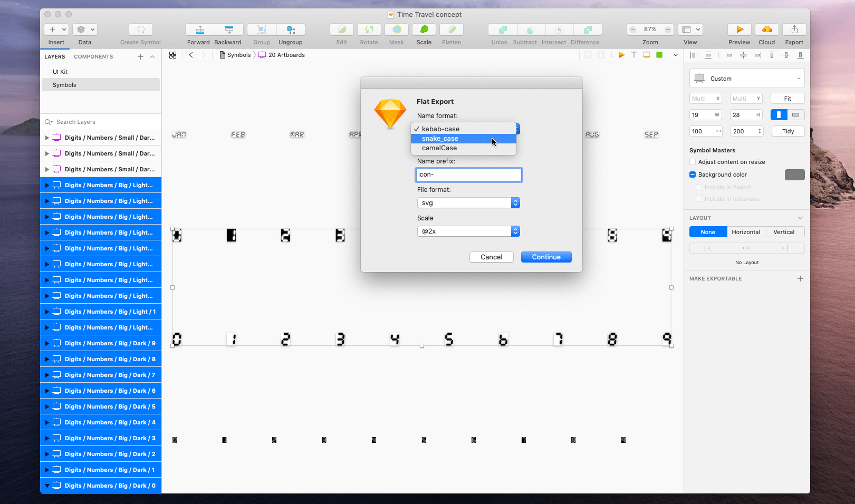Click the Name prefix input field
The height and width of the screenshot is (504, 855).
pyautogui.click(x=468, y=175)
